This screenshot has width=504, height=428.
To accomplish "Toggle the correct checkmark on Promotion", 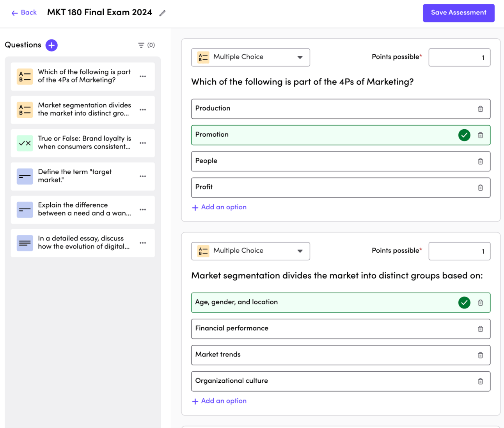I will pos(464,135).
